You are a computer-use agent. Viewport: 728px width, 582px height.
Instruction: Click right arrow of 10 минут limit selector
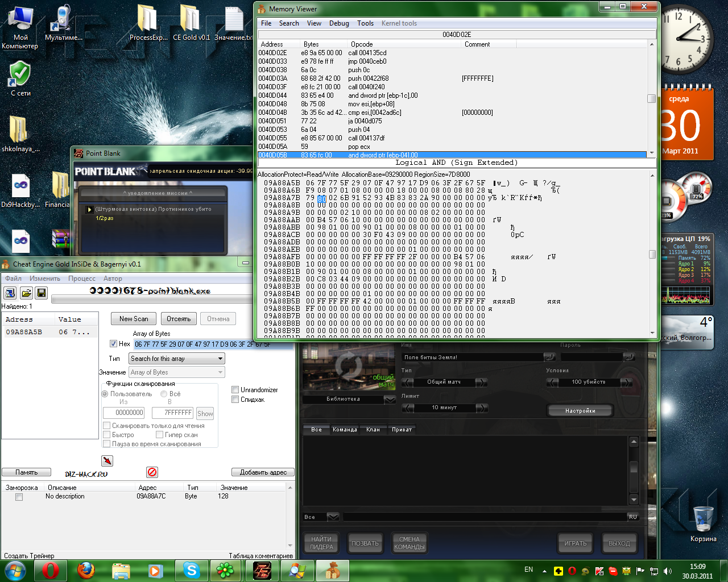(x=481, y=408)
